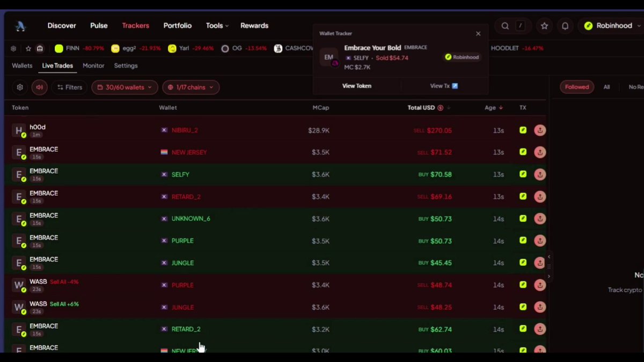Open the Pulse page
Screen dimensions: 644x362
pos(99,26)
